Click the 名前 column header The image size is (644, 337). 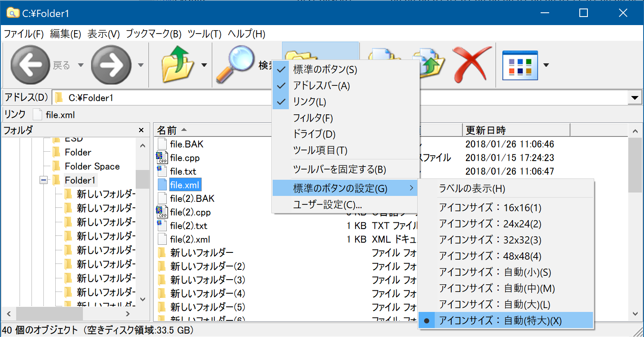click(x=167, y=130)
